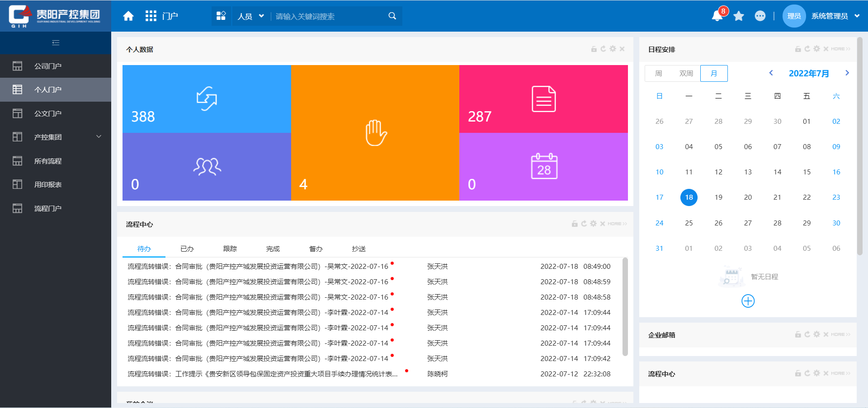Add a new schedule with plus icon
Screen dimensions: 868x408
point(748,301)
